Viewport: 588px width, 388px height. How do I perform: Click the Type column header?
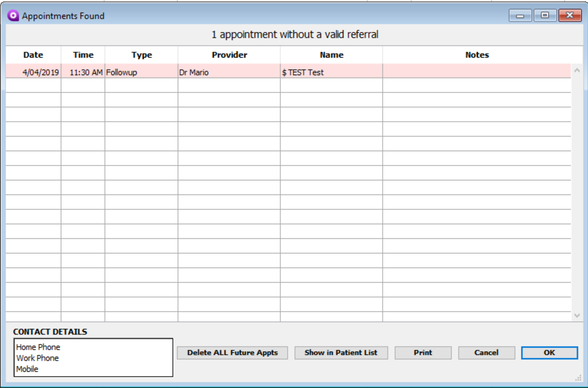(x=142, y=55)
